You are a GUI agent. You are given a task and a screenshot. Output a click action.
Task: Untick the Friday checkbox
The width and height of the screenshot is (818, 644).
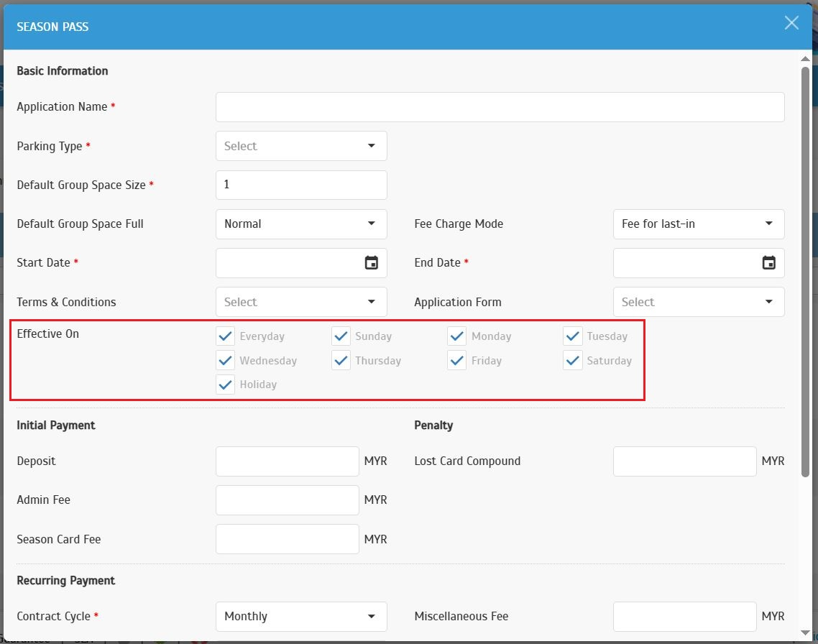coord(457,361)
